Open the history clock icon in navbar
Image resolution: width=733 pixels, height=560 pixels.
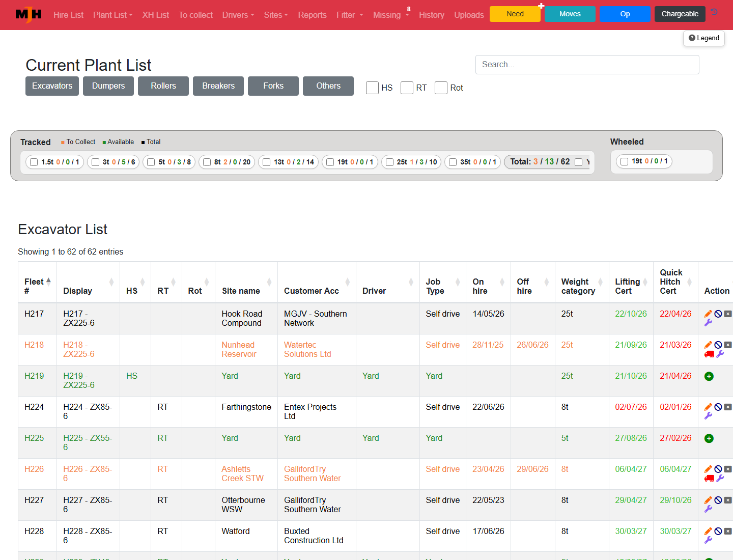714,12
